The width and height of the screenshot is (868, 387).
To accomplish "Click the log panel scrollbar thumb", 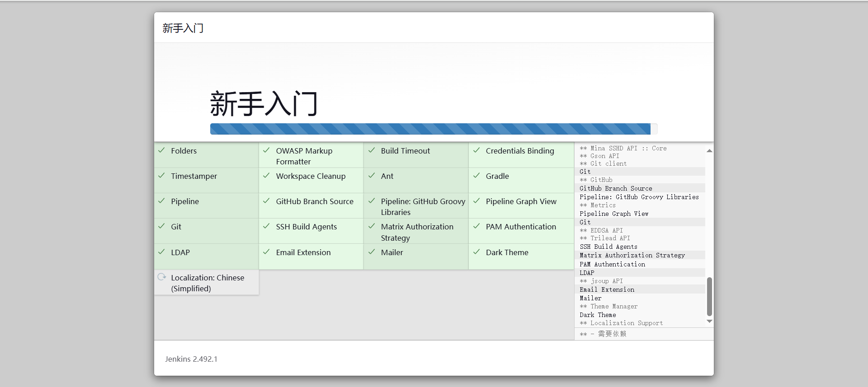I will 709,297.
